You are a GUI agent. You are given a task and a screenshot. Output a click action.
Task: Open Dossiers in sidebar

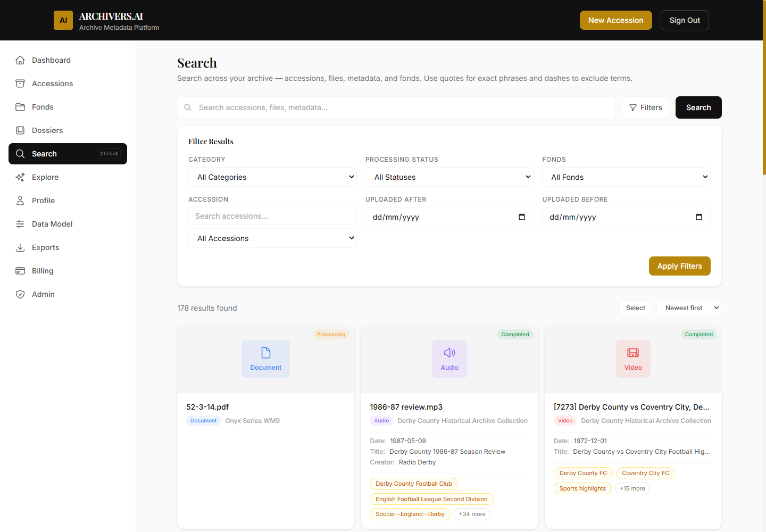tap(68, 130)
